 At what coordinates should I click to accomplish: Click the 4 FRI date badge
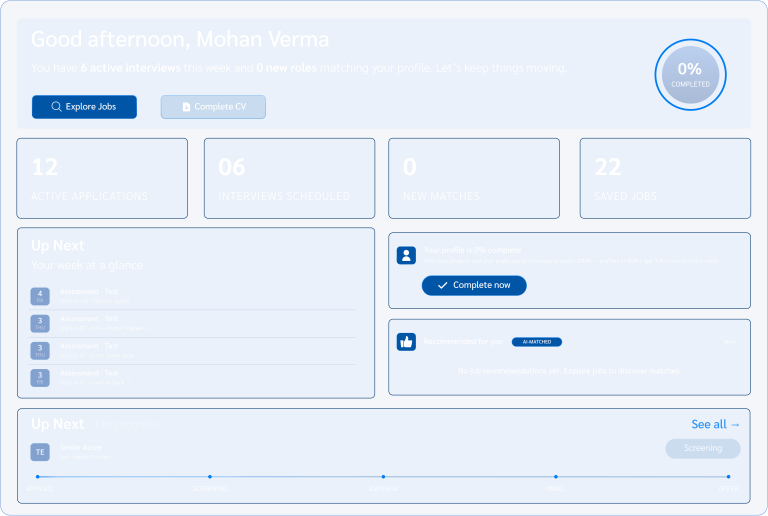(x=40, y=296)
